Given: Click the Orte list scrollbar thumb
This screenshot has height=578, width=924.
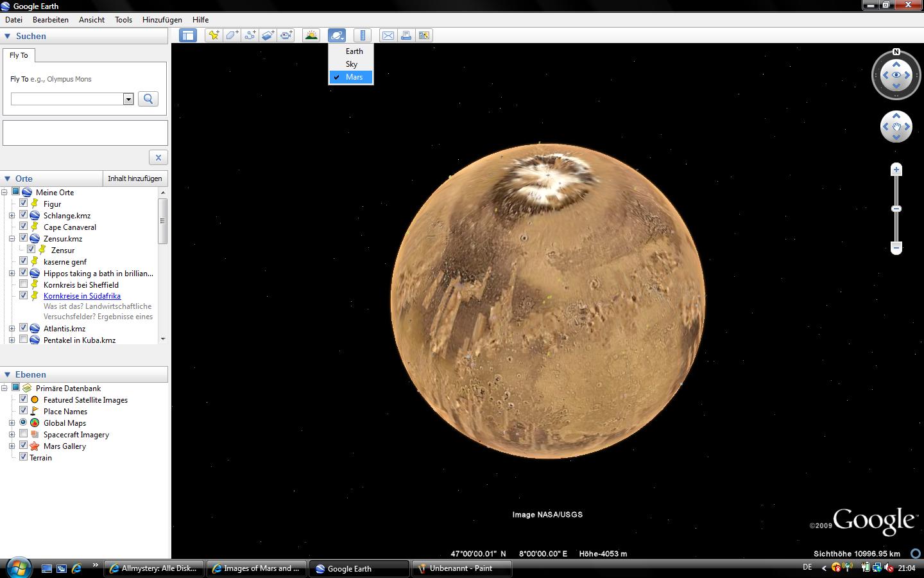Looking at the screenshot, I should click(162, 221).
